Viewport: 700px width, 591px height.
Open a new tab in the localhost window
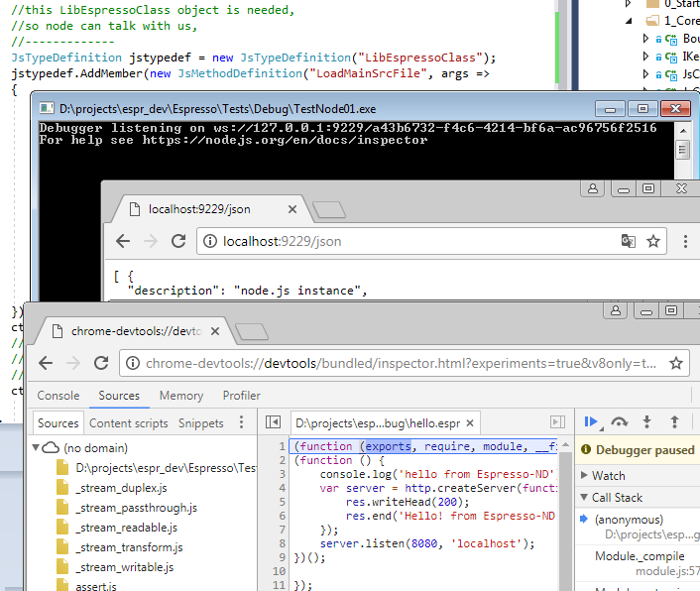tap(329, 210)
